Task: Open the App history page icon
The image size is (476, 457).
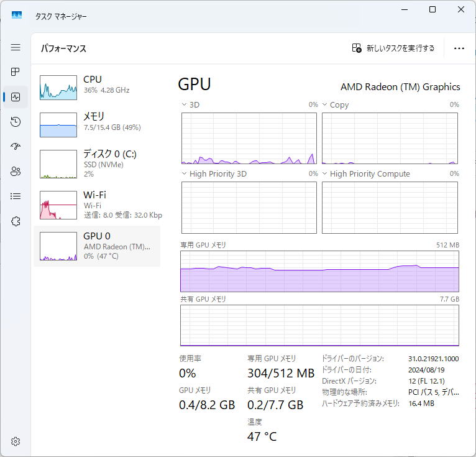Action: (16, 122)
